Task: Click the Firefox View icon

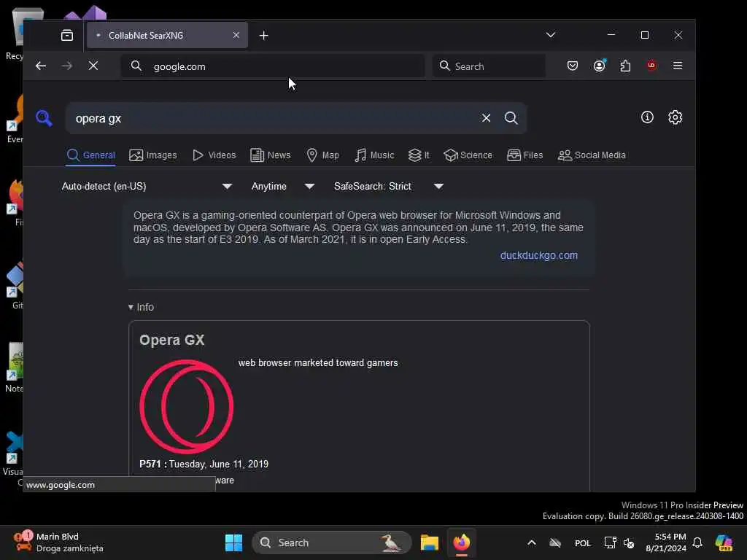Action: (67, 35)
